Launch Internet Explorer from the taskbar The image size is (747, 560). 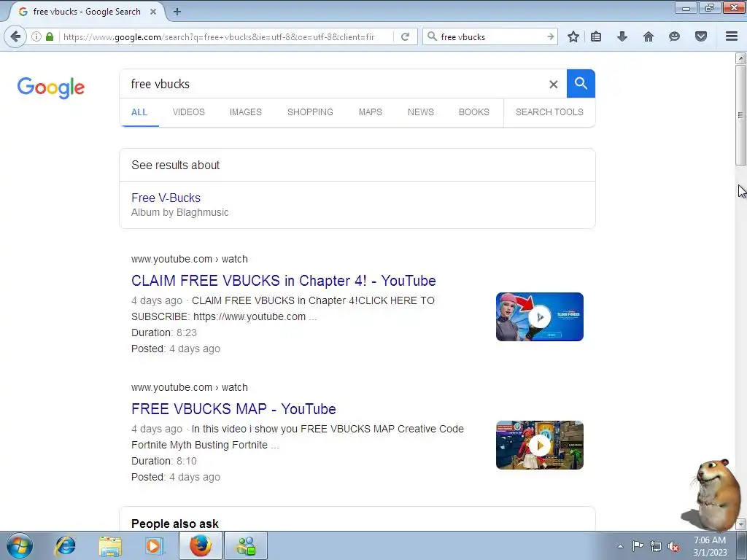(x=65, y=545)
